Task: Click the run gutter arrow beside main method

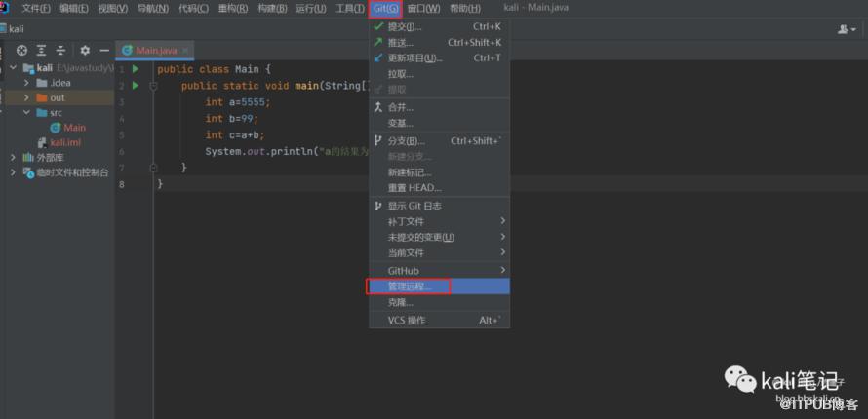Action: [x=136, y=86]
